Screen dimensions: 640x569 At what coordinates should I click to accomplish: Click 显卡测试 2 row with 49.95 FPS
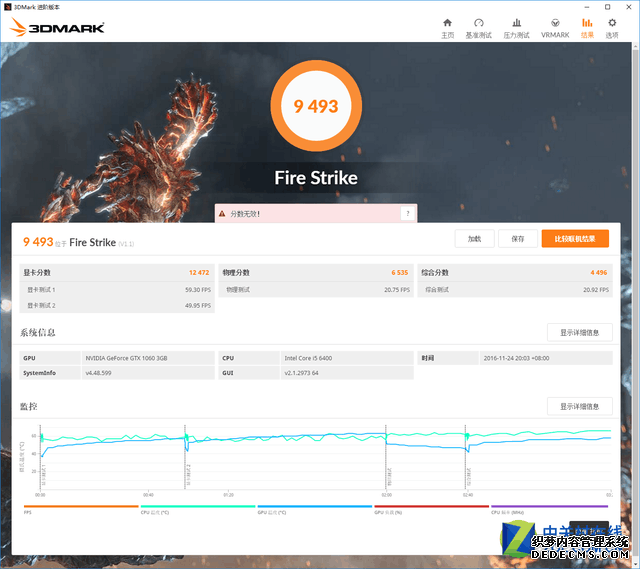pyautogui.click(x=117, y=305)
